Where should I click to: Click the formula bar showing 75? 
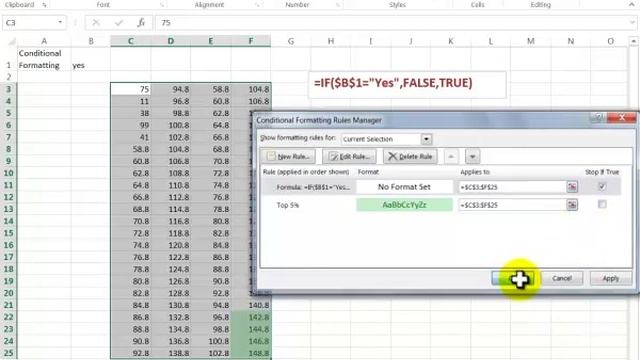coord(392,22)
